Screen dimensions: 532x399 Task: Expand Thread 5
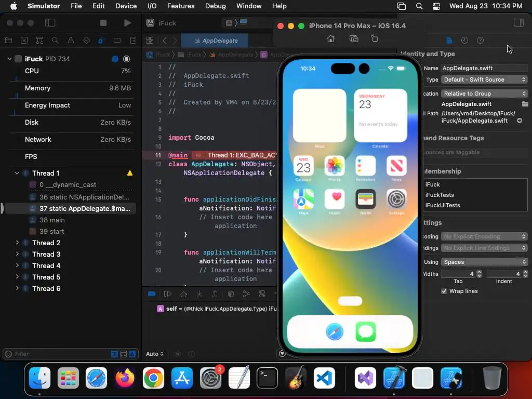(17, 277)
